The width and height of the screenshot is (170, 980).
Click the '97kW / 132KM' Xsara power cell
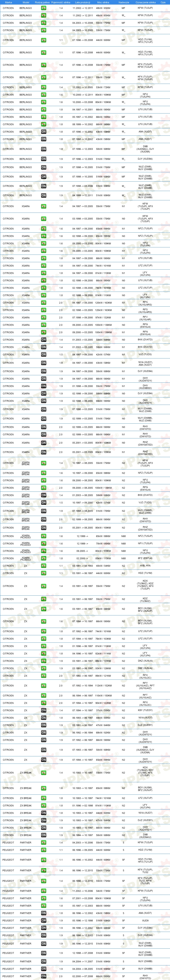pyautogui.click(x=103, y=318)
